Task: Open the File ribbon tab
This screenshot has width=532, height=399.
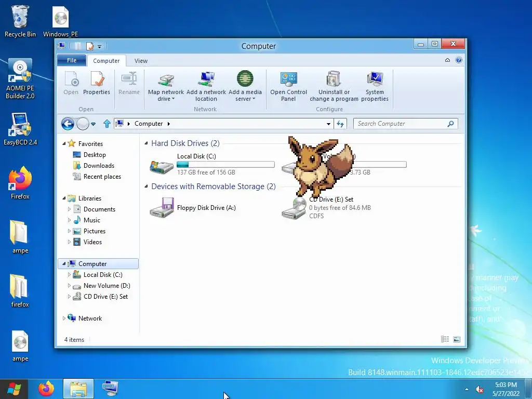Action: [72, 60]
